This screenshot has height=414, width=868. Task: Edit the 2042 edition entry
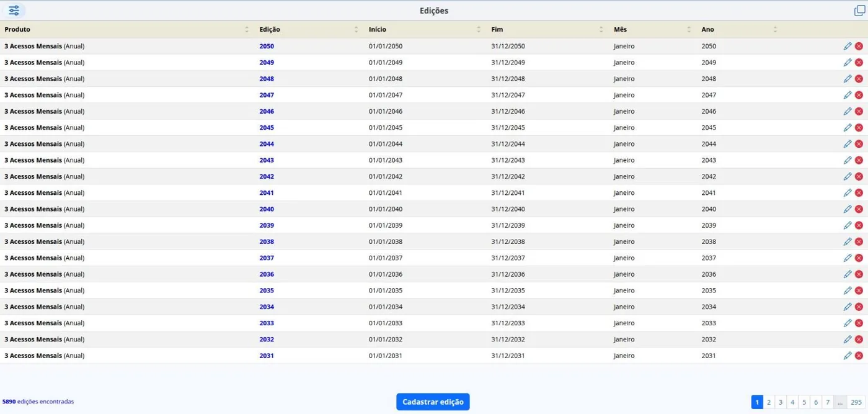click(848, 176)
